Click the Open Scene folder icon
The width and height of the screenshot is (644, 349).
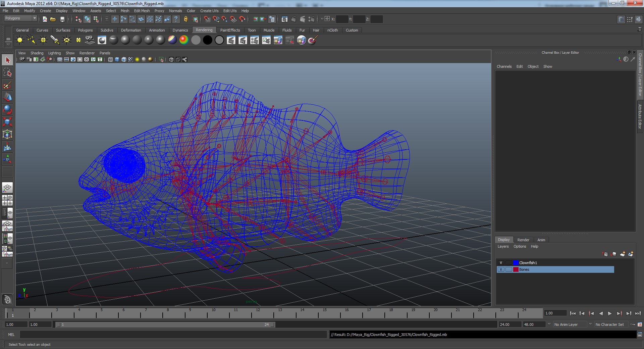coord(53,19)
